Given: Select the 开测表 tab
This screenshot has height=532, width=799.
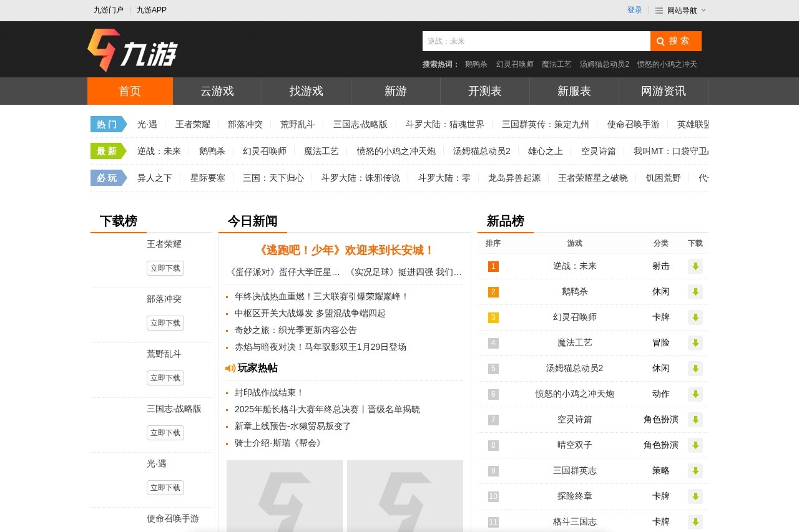Looking at the screenshot, I should coord(485,91).
